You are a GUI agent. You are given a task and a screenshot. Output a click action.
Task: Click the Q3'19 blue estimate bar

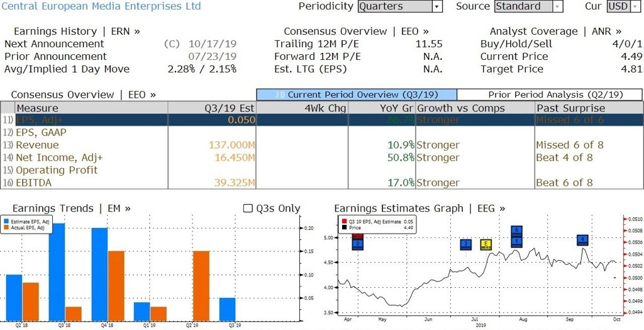(x=227, y=309)
